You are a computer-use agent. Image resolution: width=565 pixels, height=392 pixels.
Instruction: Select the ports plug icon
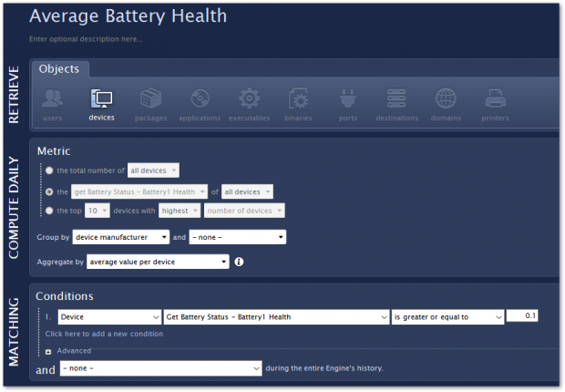(347, 98)
